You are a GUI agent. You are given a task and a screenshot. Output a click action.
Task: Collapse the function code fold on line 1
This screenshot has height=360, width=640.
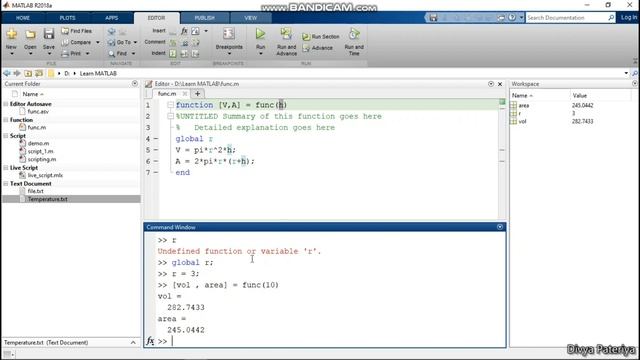tap(170, 105)
